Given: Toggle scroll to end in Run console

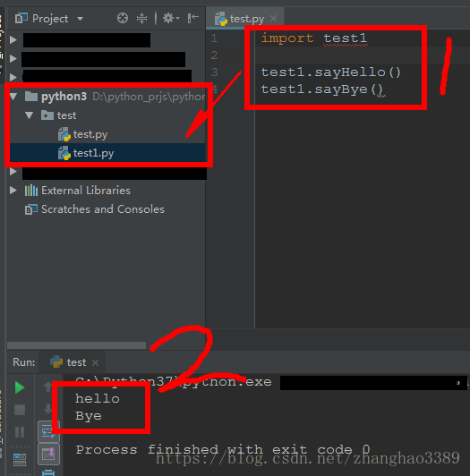Looking at the screenshot, I should 48,454.
